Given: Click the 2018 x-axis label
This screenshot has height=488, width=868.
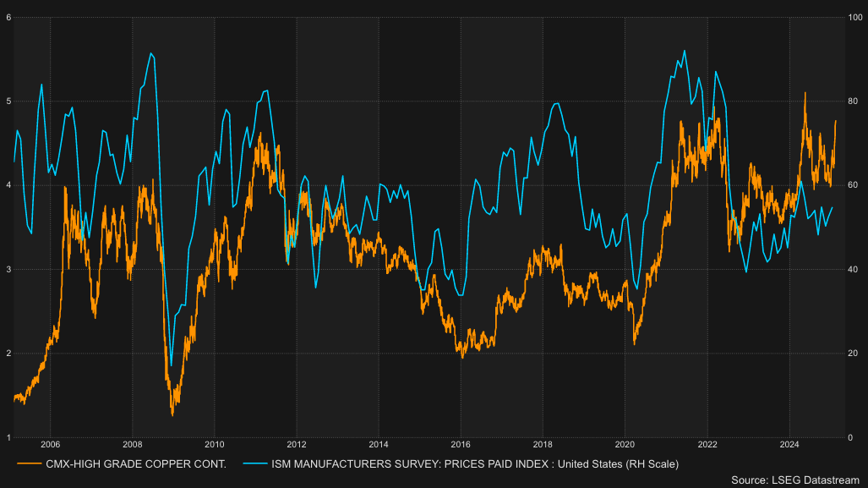Looking at the screenshot, I should pos(543,444).
